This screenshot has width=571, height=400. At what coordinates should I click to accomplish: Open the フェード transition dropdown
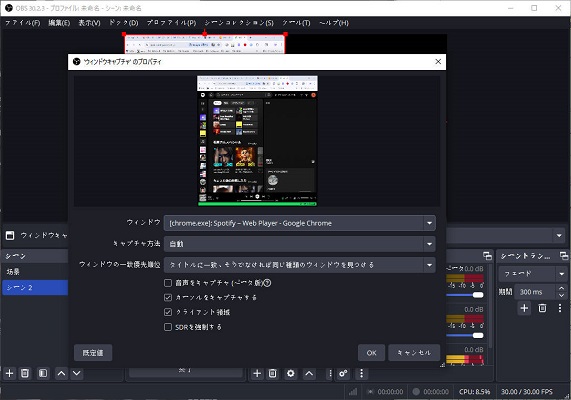pyautogui.click(x=533, y=274)
